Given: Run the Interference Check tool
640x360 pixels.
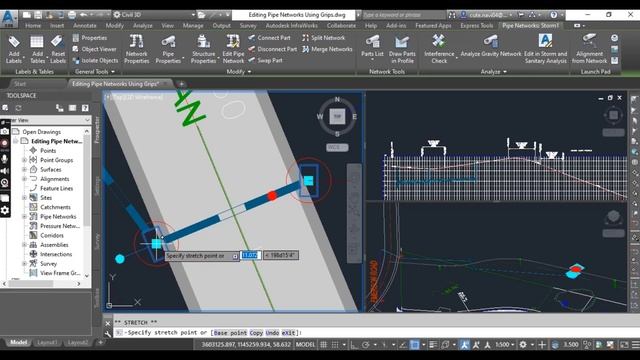Looking at the screenshot, I should [439, 49].
